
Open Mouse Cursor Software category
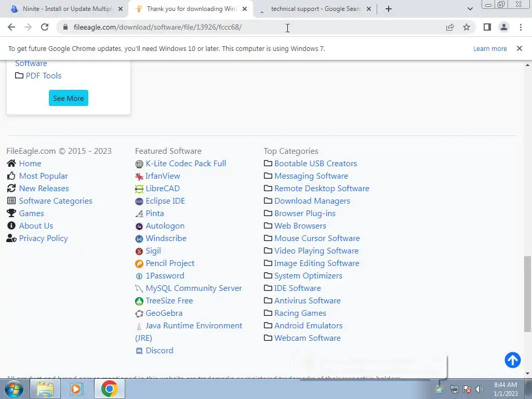pos(317,238)
